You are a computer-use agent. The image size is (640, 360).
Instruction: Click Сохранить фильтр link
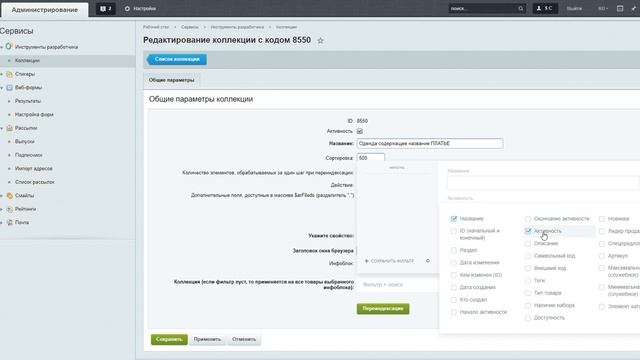point(392,261)
